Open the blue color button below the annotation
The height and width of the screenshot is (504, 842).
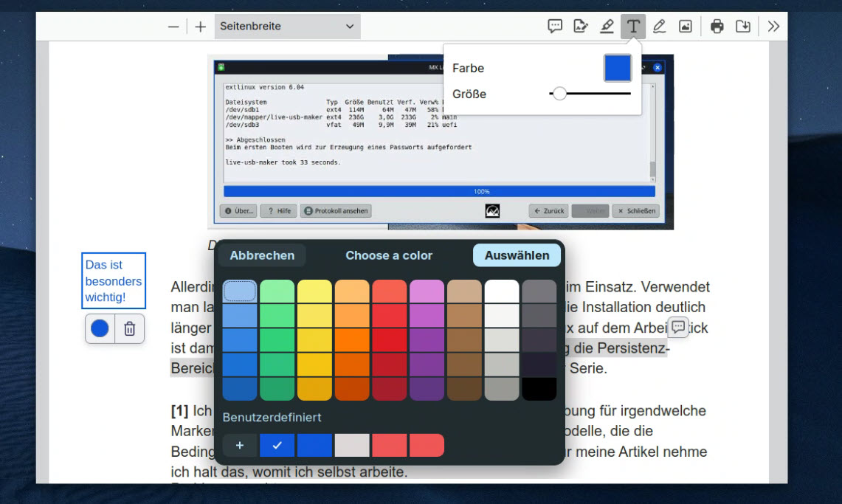(x=100, y=328)
